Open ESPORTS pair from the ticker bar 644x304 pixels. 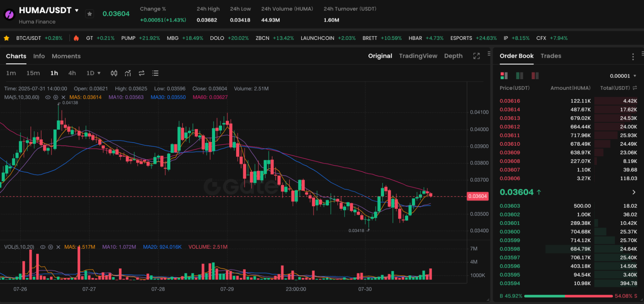473,38
